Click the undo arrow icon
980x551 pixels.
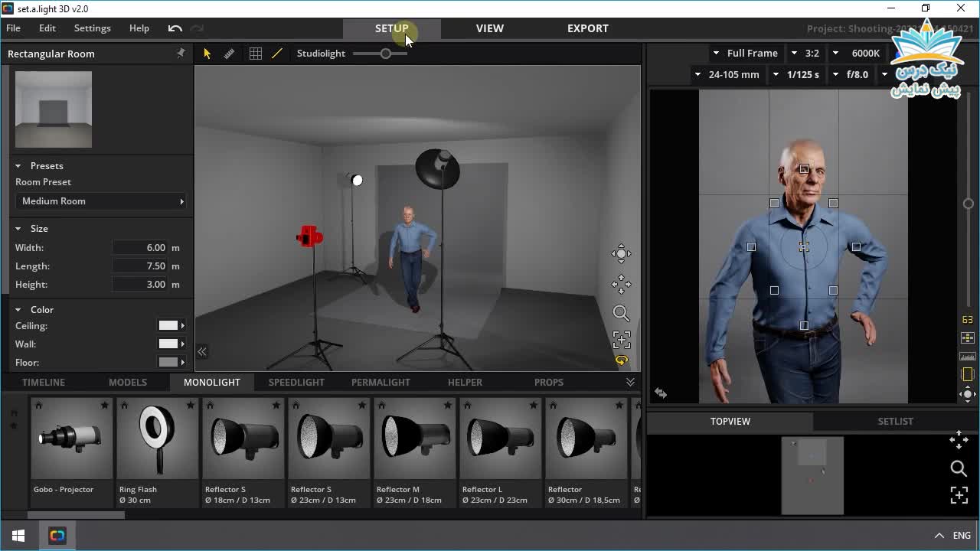175,28
